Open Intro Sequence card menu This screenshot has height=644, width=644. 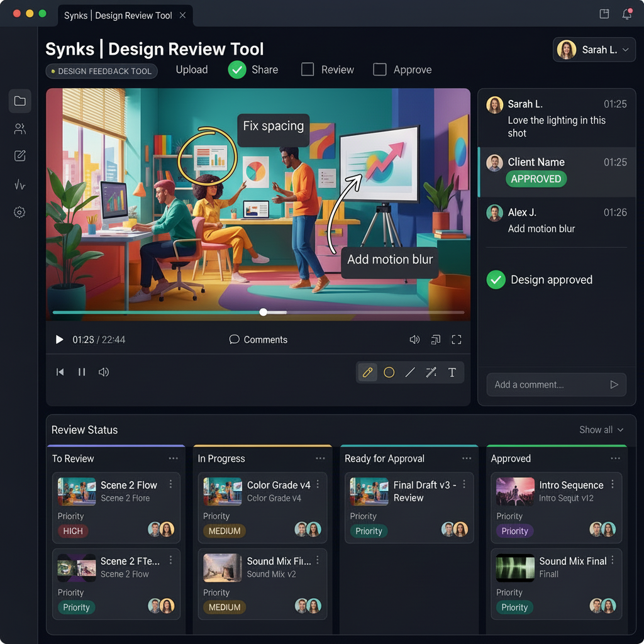point(613,485)
